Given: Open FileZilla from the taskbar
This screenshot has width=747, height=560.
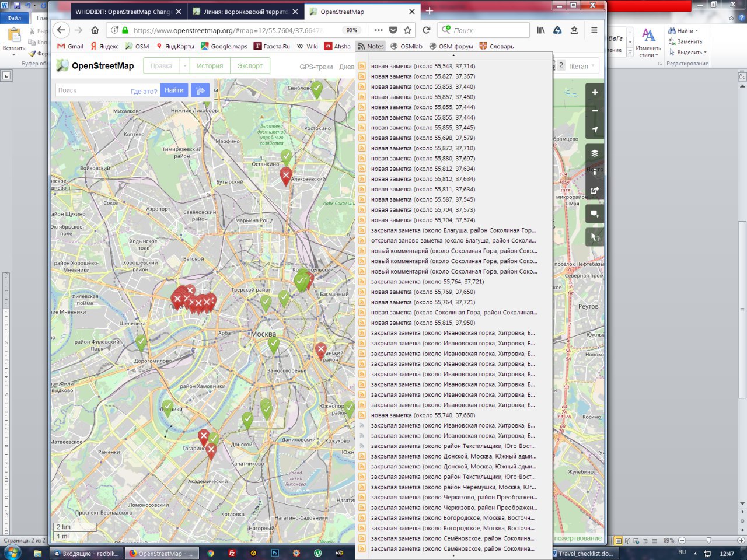Looking at the screenshot, I should pyautogui.click(x=232, y=553).
